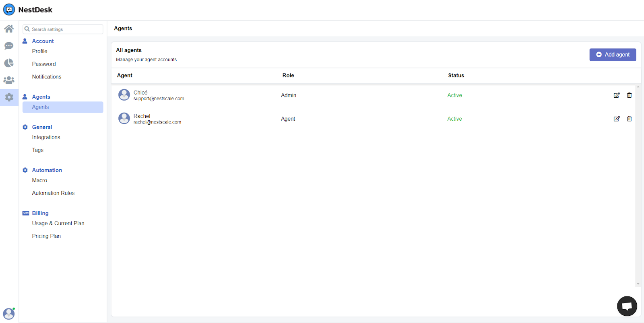Click the Billing section heading
The width and height of the screenshot is (644, 323).
point(40,213)
